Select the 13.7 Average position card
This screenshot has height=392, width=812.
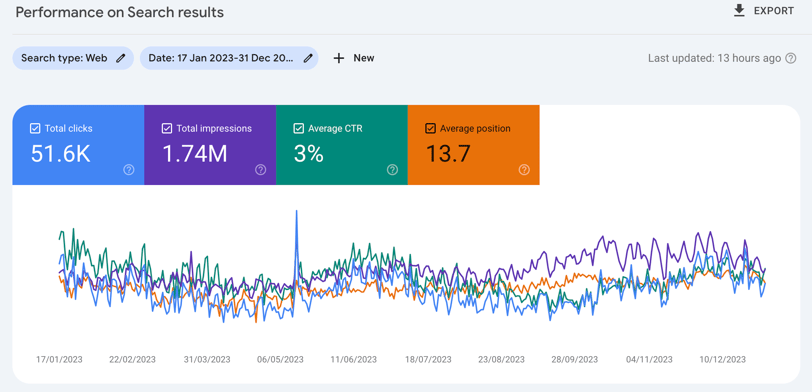[x=474, y=145]
